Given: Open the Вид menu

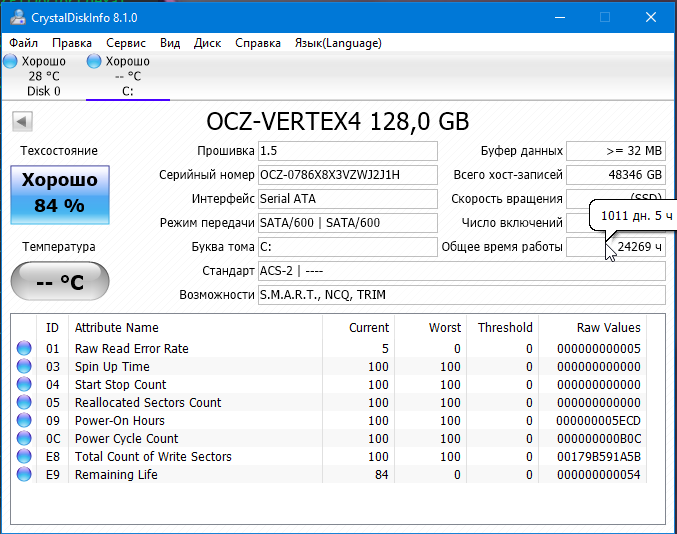Looking at the screenshot, I should (170, 43).
